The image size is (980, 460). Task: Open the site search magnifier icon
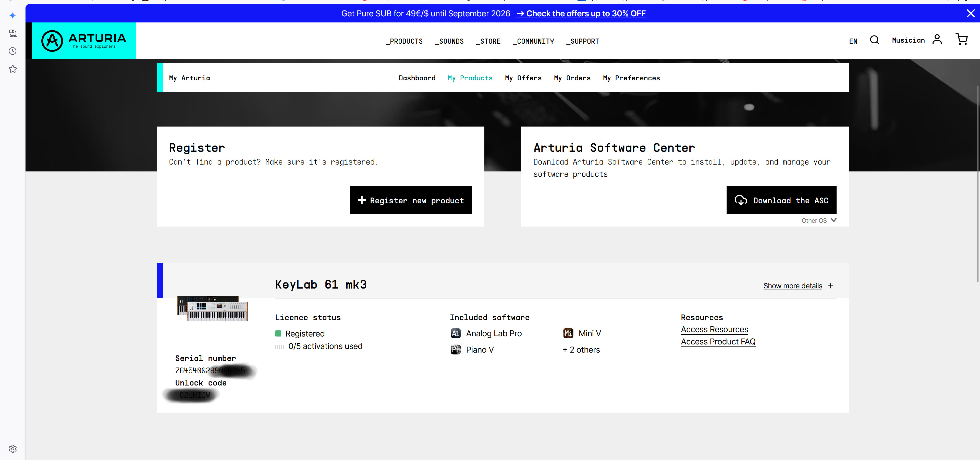[x=874, y=40]
